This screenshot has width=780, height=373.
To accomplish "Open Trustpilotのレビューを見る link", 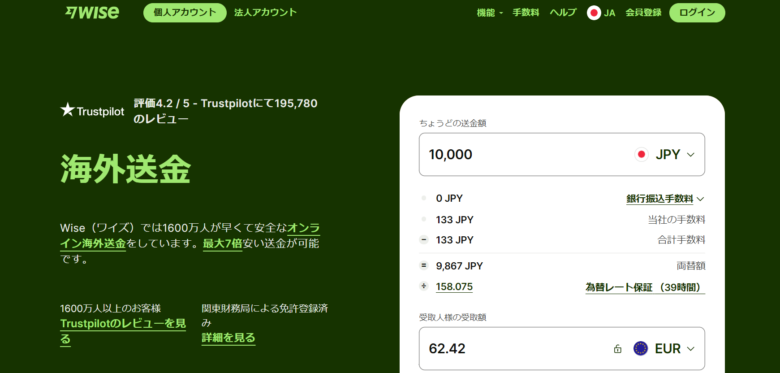I will pyautogui.click(x=123, y=331).
